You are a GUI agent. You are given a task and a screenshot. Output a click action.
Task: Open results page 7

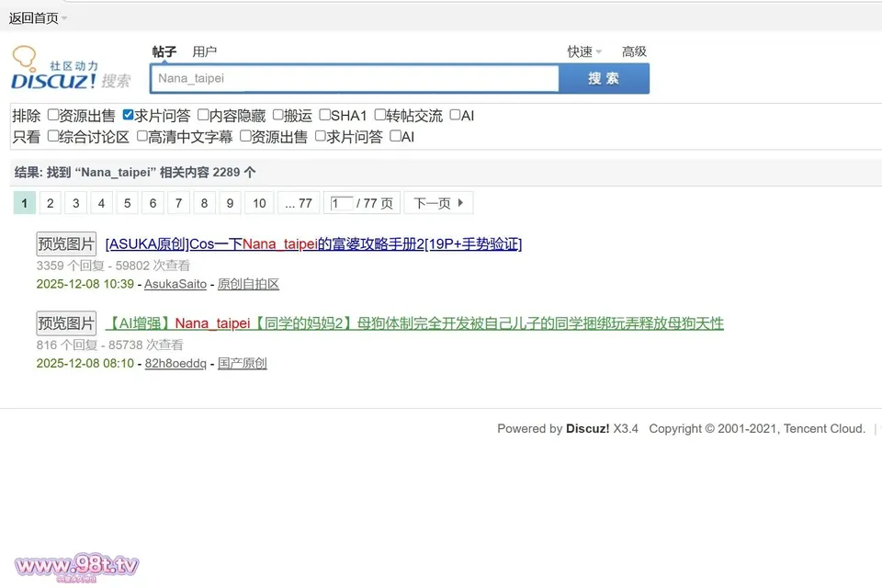179,203
